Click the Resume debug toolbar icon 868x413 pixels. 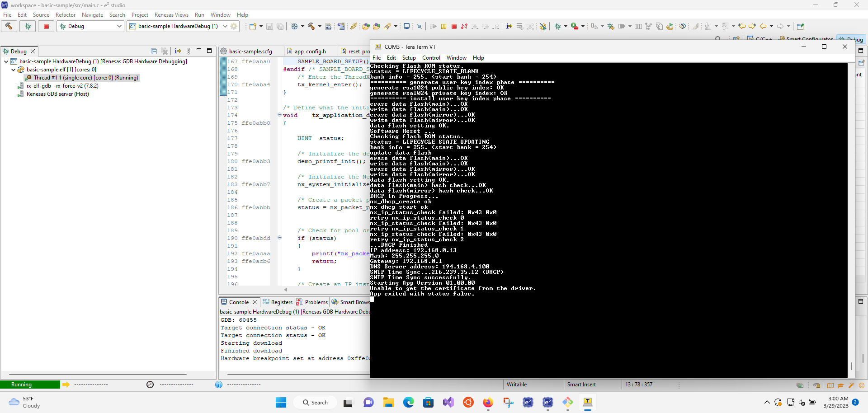[433, 26]
